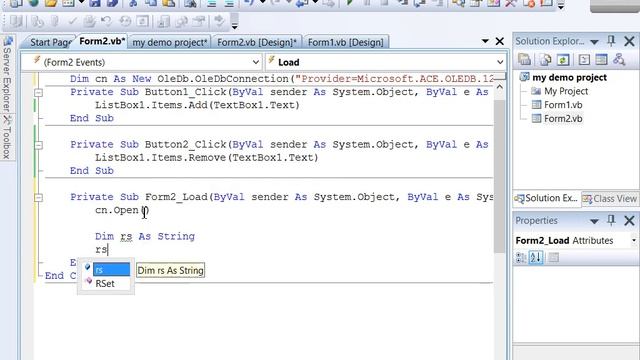
Task: Select the Solution Ex... bottom tab
Action: [547, 198]
